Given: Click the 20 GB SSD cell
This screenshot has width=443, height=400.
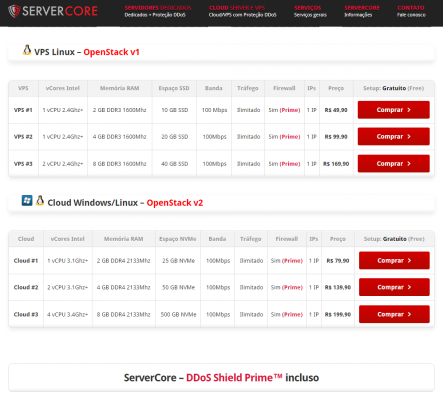Looking at the screenshot, I should 175,137.
